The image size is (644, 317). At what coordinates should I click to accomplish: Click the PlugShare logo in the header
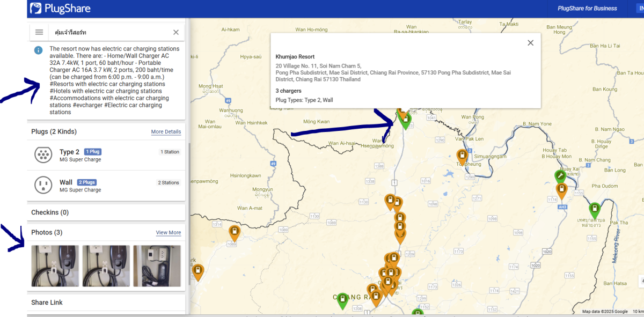point(60,8)
